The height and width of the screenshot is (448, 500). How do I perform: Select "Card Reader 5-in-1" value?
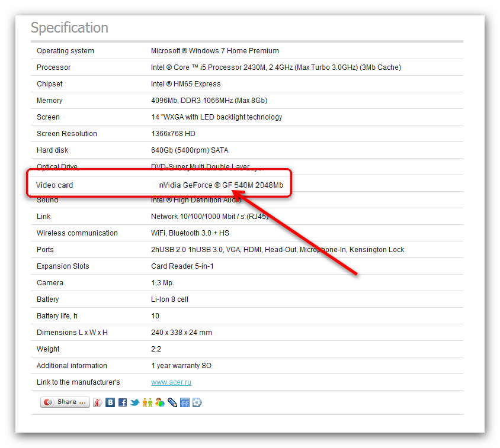click(182, 266)
